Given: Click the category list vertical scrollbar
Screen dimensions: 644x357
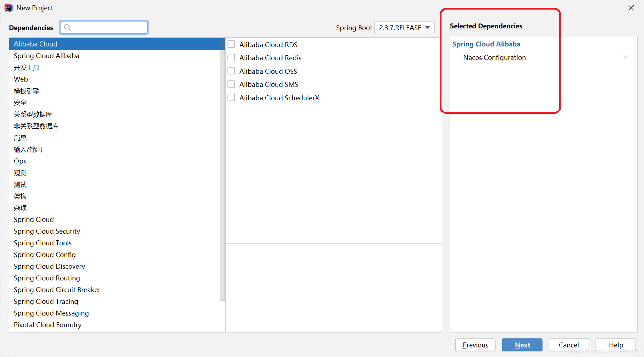Looking at the screenshot, I should click(222, 169).
